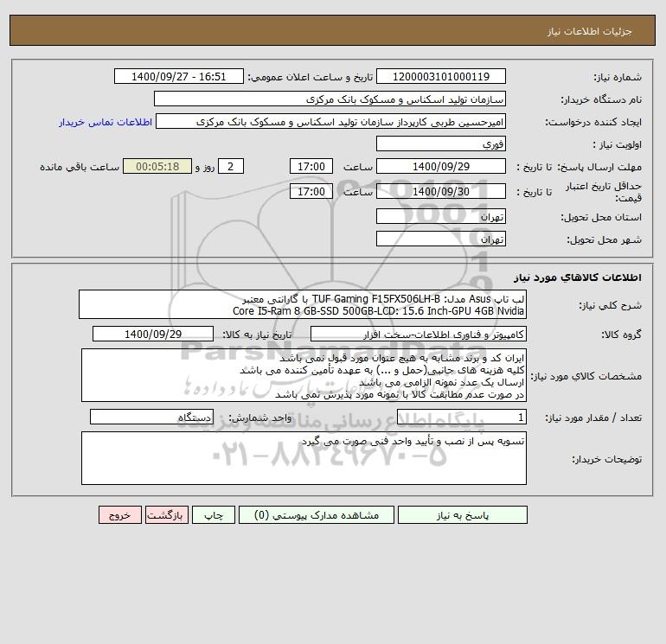This screenshot has width=666, height=644.
Task: Click response deadline date 1400/09/29 field
Action: click(x=441, y=167)
